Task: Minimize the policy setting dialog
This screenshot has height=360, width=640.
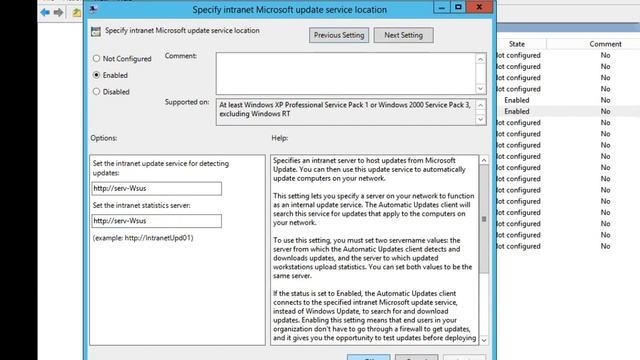Action: pyautogui.click(x=442, y=7)
